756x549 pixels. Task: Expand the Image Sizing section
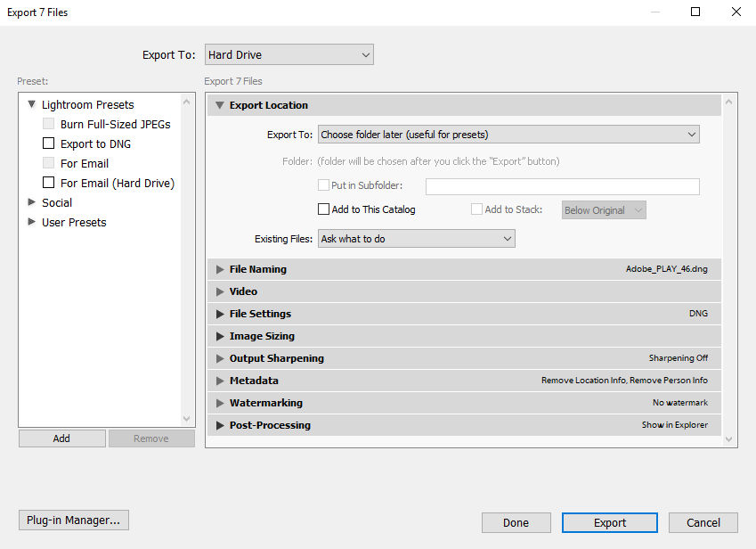tap(220, 335)
